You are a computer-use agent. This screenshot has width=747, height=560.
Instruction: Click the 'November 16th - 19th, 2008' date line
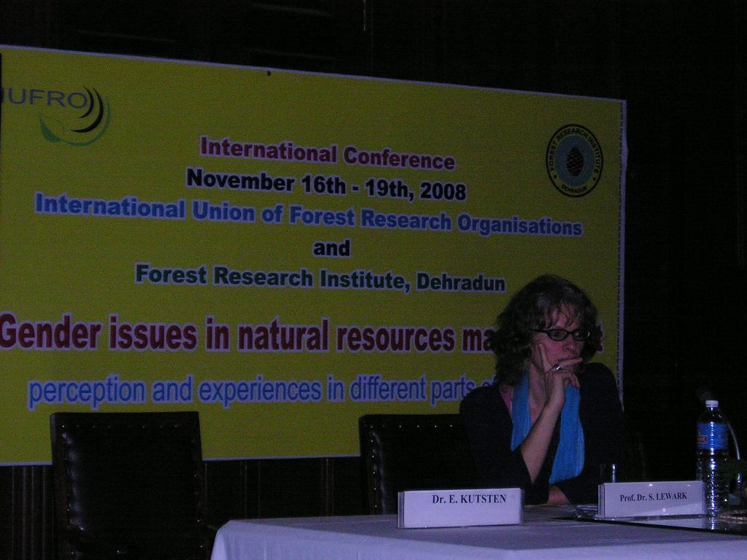coord(326,184)
